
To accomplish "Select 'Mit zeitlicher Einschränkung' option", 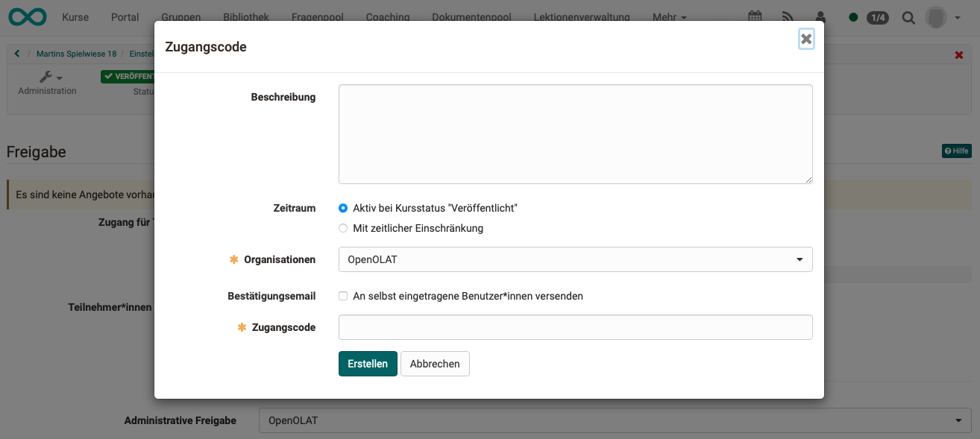I will pyautogui.click(x=342, y=228).
